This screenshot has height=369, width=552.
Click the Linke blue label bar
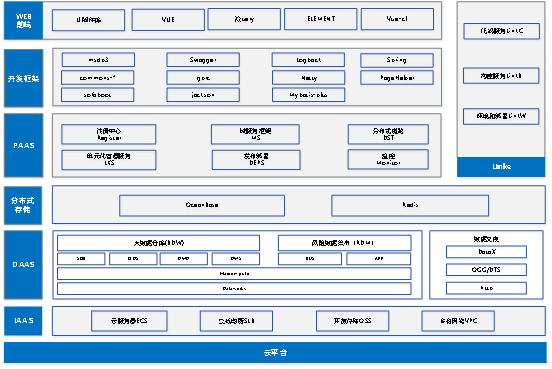pyautogui.click(x=501, y=167)
